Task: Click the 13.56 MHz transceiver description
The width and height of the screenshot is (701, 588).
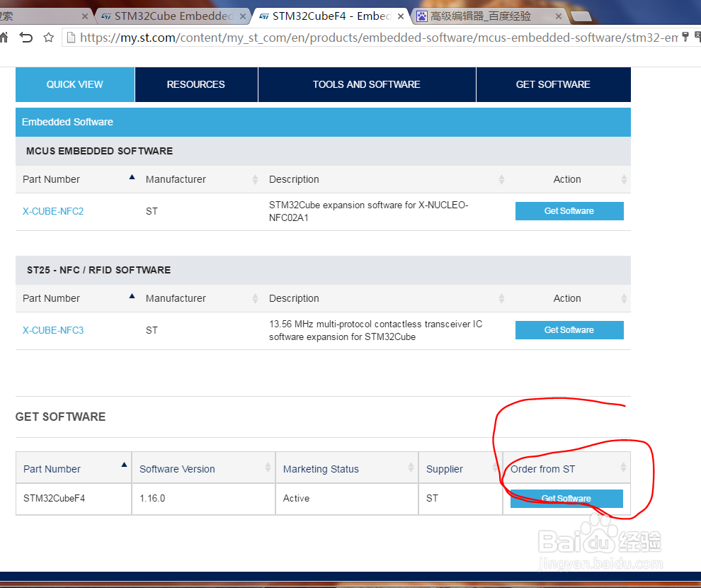Action: [375, 330]
